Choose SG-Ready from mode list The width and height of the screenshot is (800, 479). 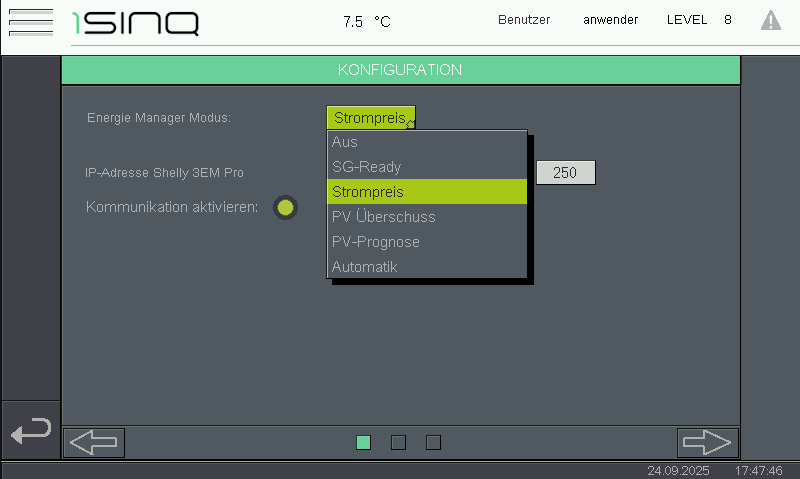point(427,167)
